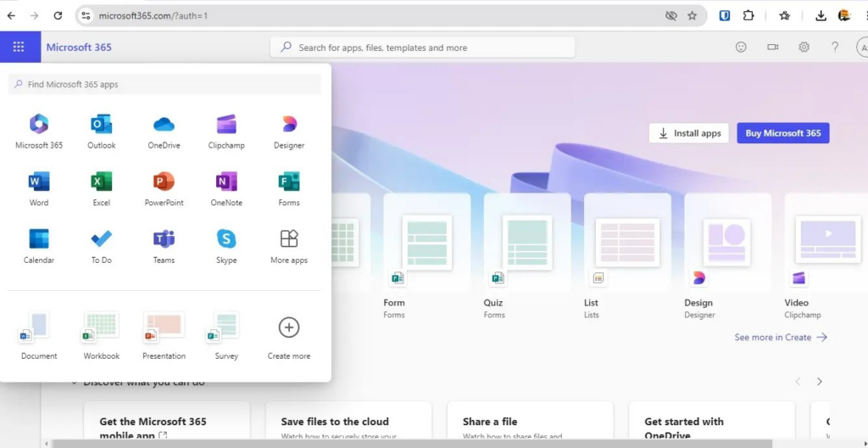Viewport: 868px width, 448px height.
Task: Open Microsoft 365 app in launcher
Action: (39, 132)
